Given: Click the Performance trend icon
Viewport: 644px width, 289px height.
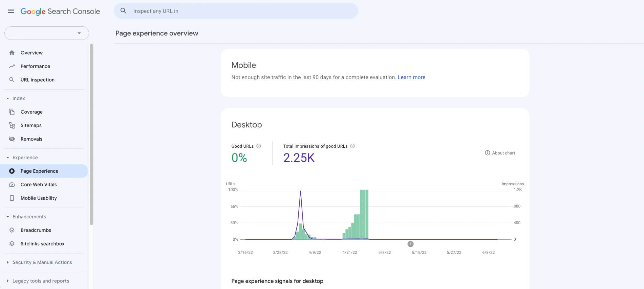Looking at the screenshot, I should (x=12, y=66).
